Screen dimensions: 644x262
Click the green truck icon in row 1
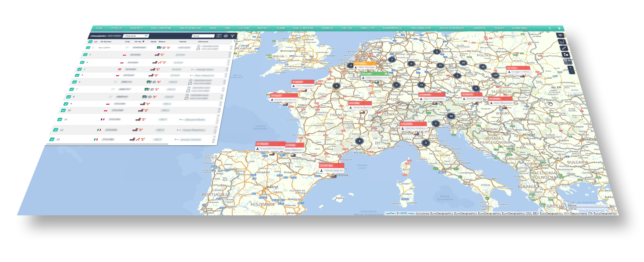click(x=159, y=48)
